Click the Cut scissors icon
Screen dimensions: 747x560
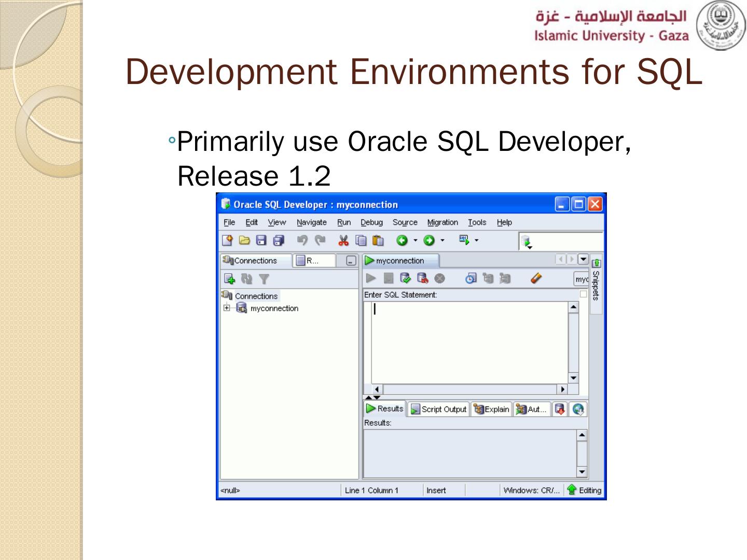tap(343, 240)
